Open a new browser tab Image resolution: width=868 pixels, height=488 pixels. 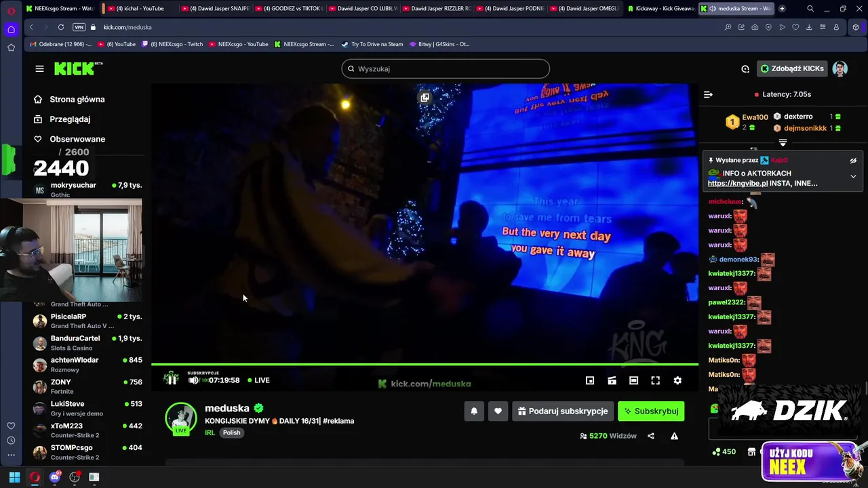tap(782, 8)
